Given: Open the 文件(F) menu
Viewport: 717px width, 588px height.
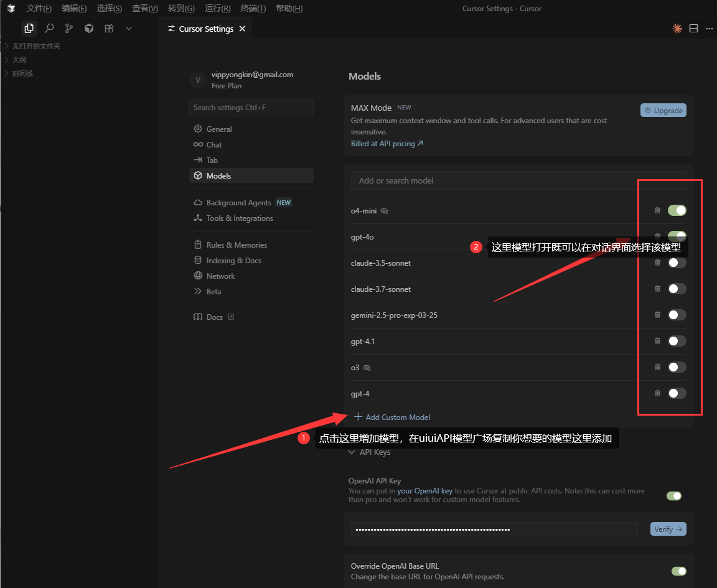Looking at the screenshot, I should [x=39, y=8].
